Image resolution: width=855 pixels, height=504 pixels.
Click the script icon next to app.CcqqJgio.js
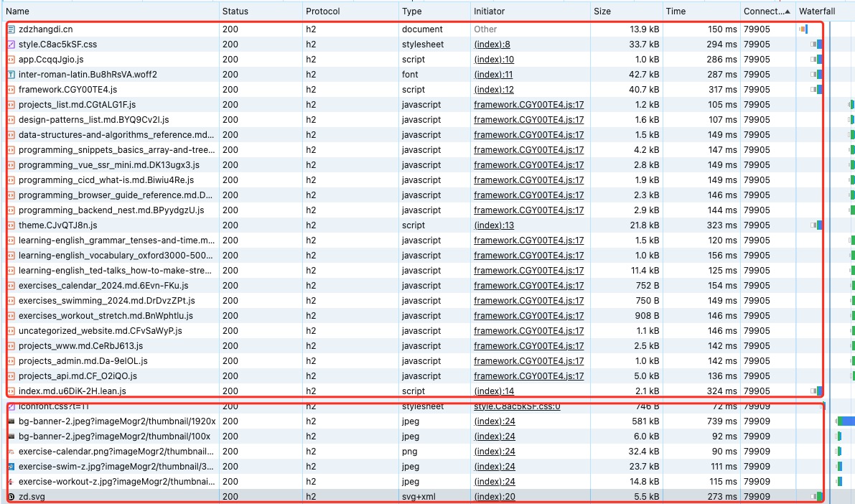click(11, 60)
